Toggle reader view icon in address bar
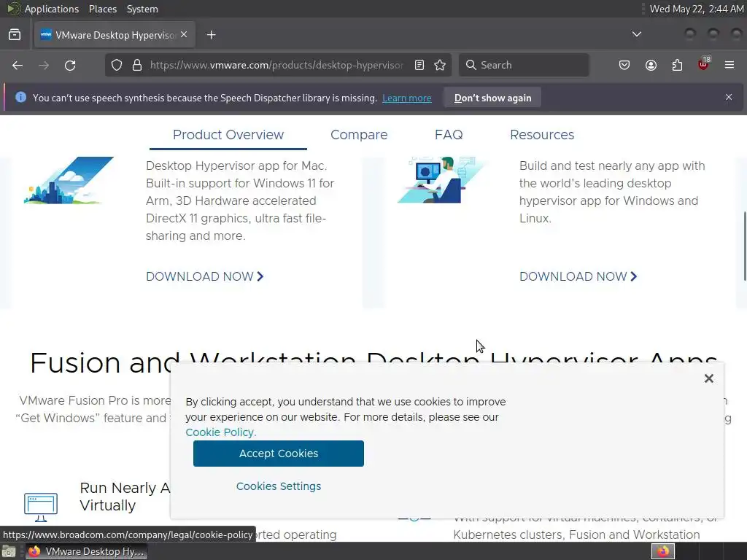The height and width of the screenshot is (560, 747). coord(419,65)
